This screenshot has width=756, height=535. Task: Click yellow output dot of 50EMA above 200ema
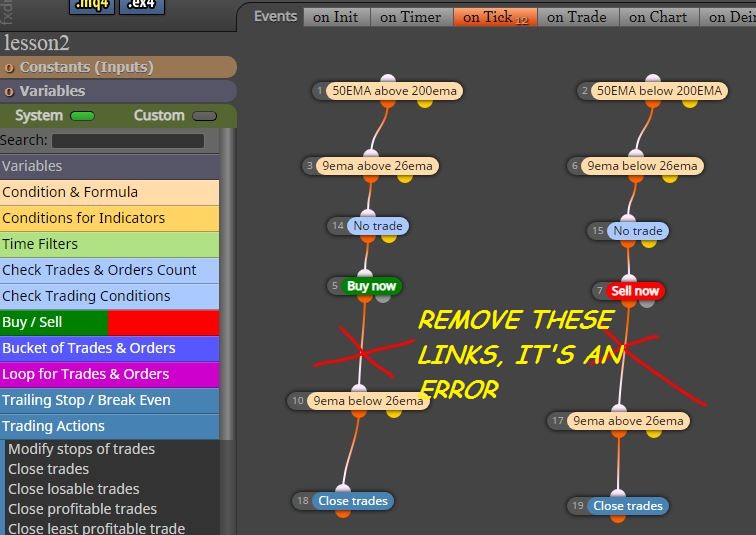click(x=425, y=103)
